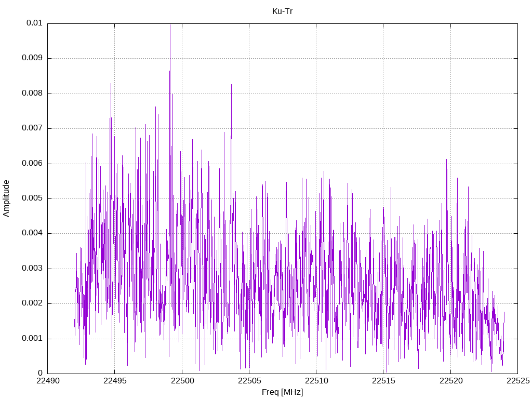
Task: Select the 22495 x-axis tick label
Action: (115, 381)
